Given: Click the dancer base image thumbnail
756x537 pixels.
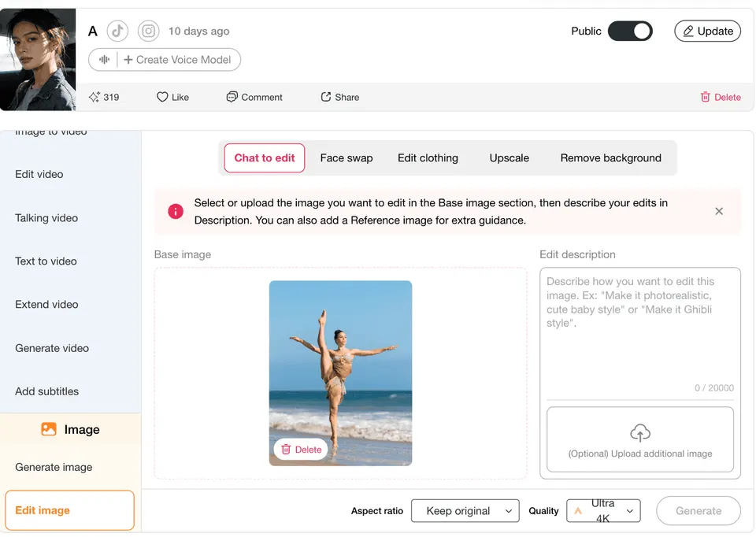Looking at the screenshot, I should (340, 372).
